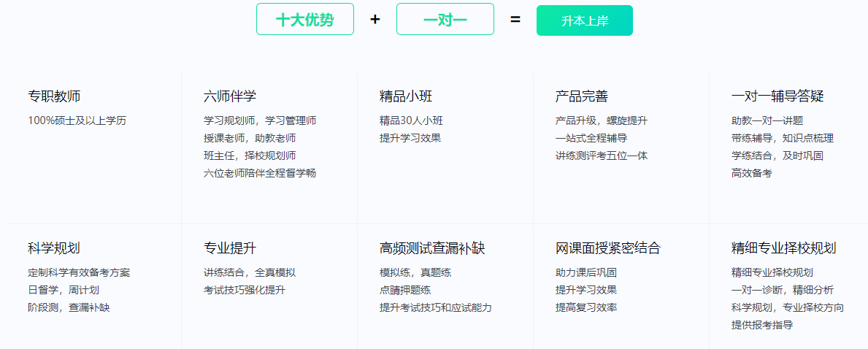
Task: Click the 讲练测评考五位一体 text
Action: click(602, 156)
